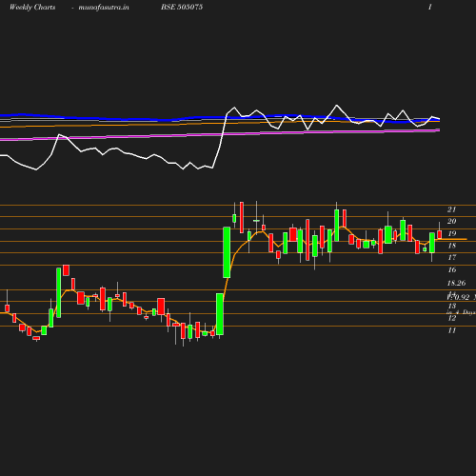
Task: Click the number '1' at the top right
Action: (430, 7)
